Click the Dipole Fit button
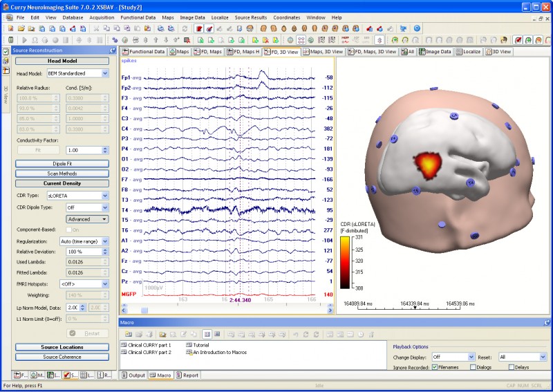Image resolution: width=553 pixels, height=392 pixels. [62, 164]
